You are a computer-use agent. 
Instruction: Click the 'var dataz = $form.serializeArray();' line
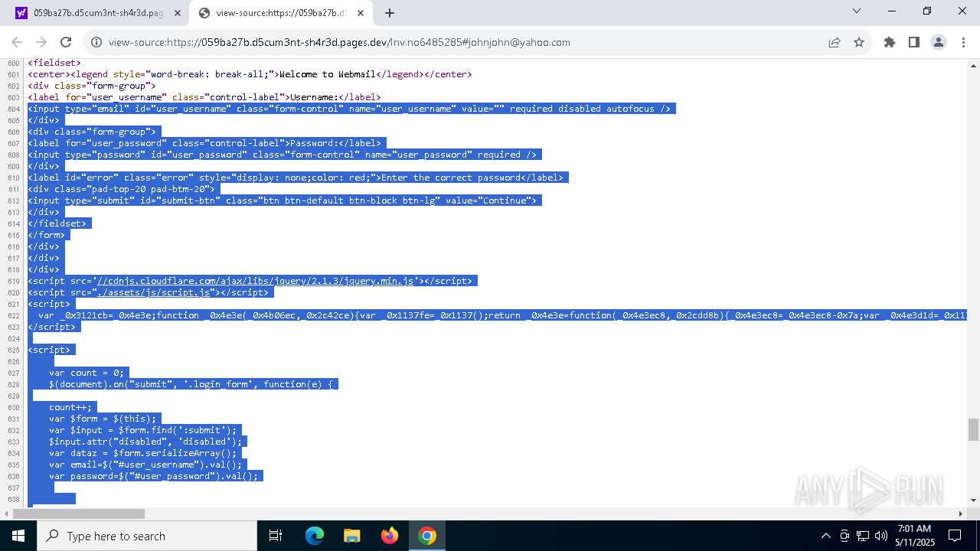143,453
